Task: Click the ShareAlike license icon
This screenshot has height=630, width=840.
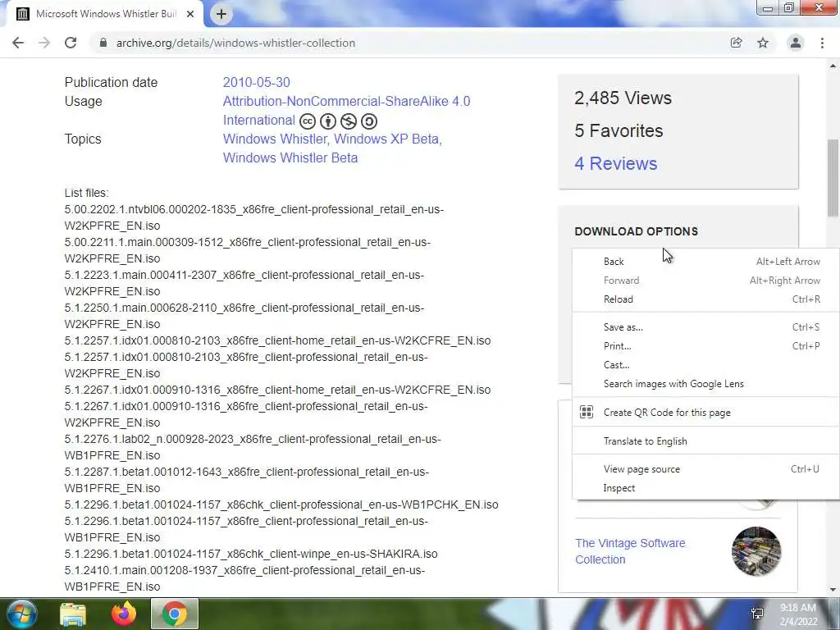Action: click(369, 121)
